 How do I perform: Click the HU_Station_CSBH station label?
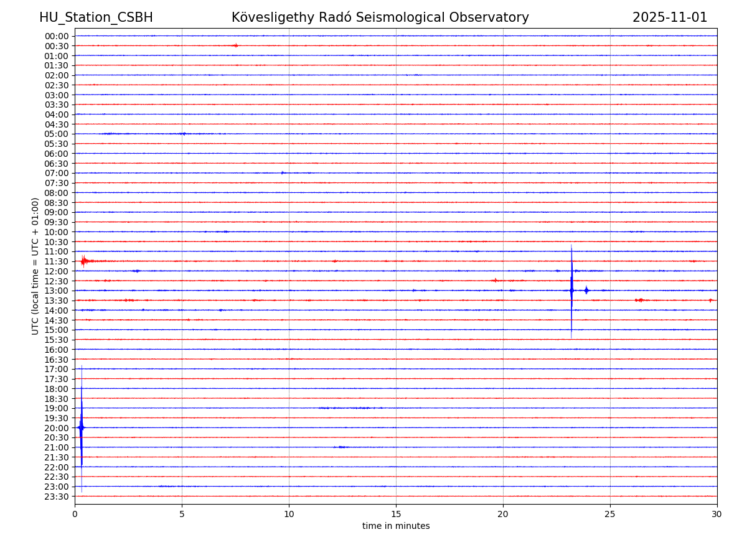(96, 17)
